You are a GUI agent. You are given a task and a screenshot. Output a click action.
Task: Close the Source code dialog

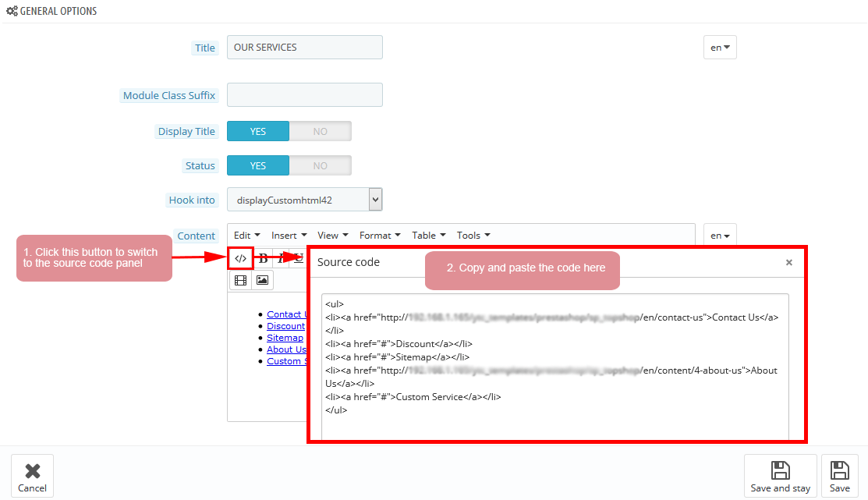point(788,262)
